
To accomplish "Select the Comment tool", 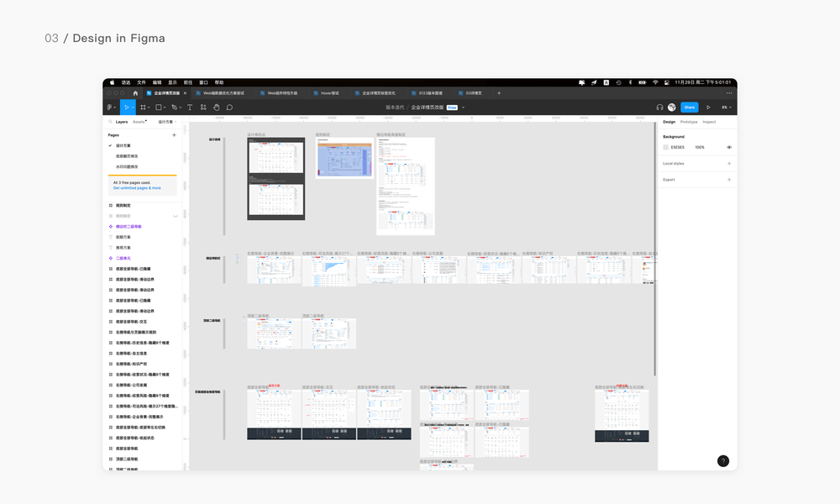I will [x=229, y=108].
